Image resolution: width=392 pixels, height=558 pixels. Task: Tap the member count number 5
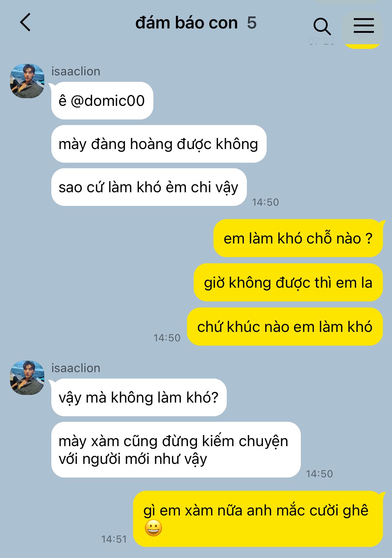252,23
